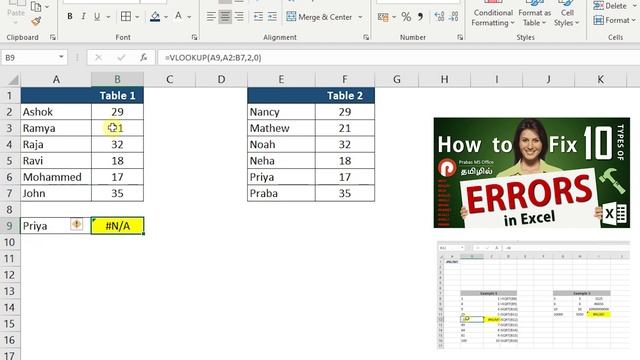Select column E header
The height and width of the screenshot is (360, 640).
click(281, 79)
